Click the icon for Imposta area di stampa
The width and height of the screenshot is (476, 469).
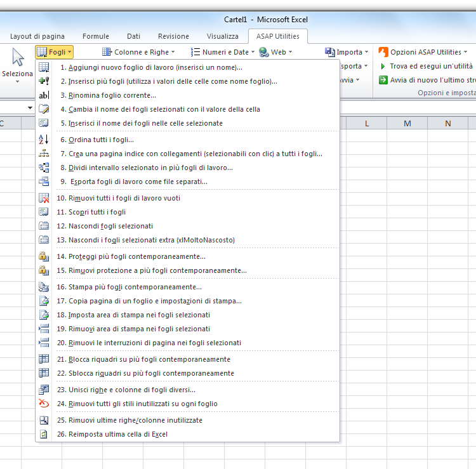44,315
